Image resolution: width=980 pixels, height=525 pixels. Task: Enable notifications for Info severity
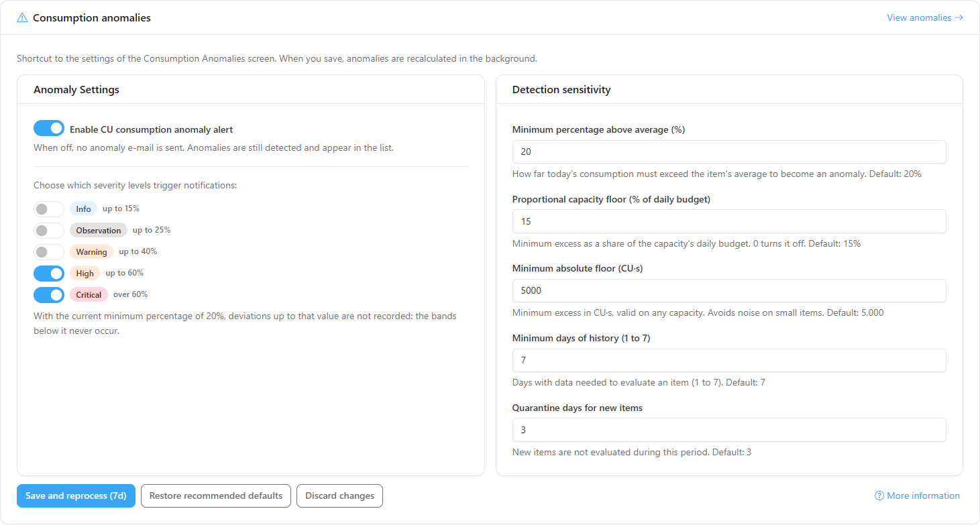(x=49, y=209)
